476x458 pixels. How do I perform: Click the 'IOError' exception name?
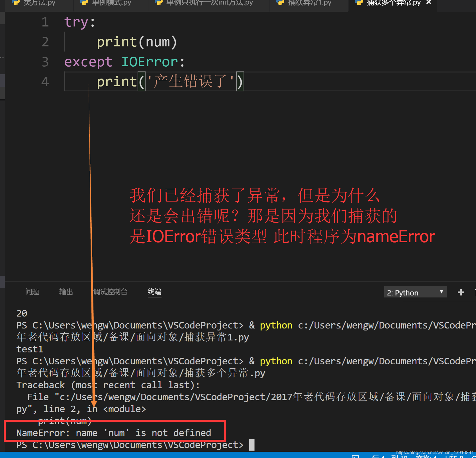pos(150,62)
